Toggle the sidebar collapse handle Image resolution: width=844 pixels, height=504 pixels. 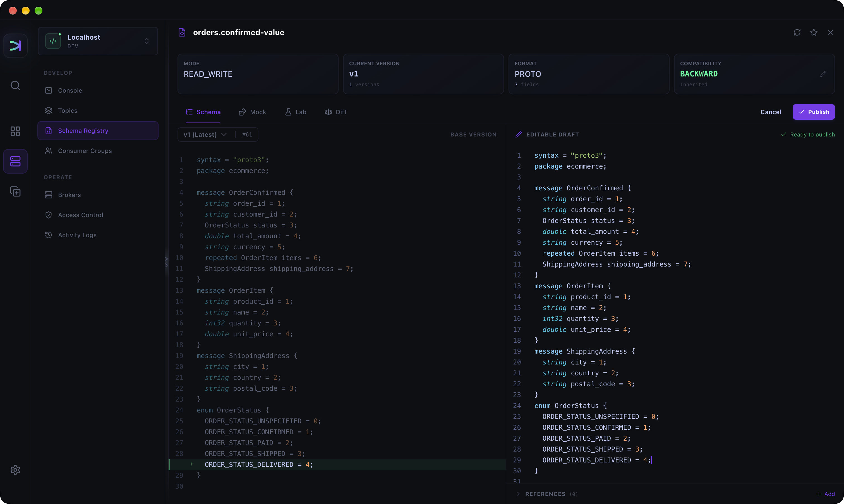click(x=166, y=262)
